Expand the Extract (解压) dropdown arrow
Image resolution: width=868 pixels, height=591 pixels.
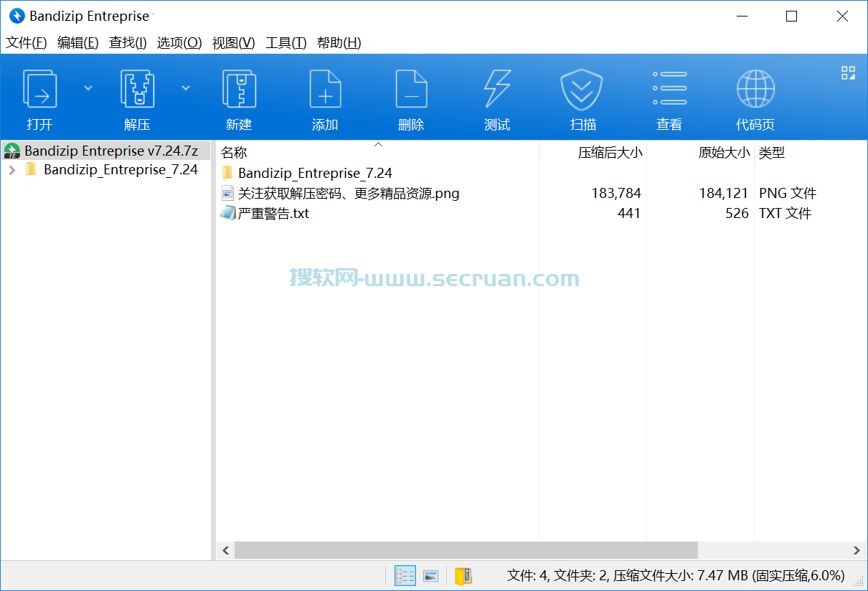pos(186,88)
